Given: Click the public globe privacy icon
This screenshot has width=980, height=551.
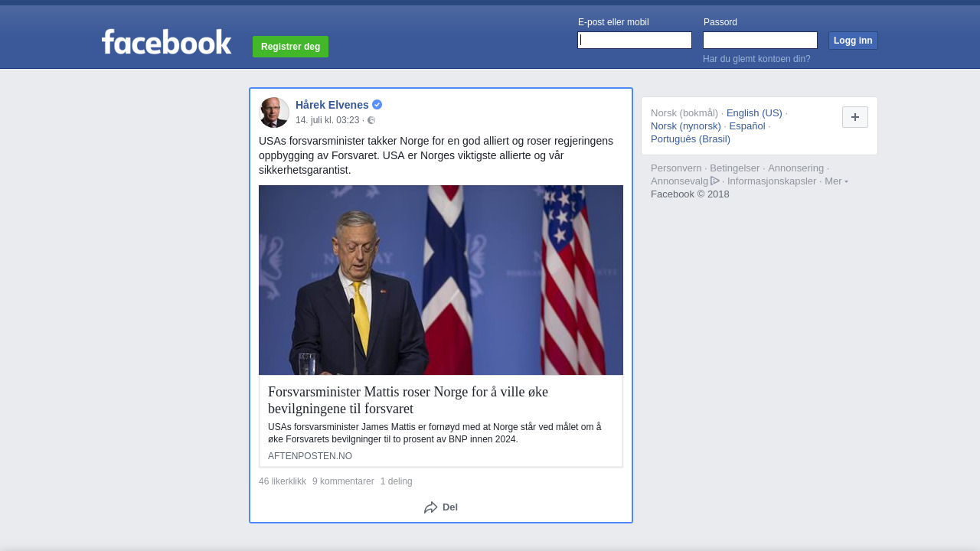Looking at the screenshot, I should [x=371, y=120].
